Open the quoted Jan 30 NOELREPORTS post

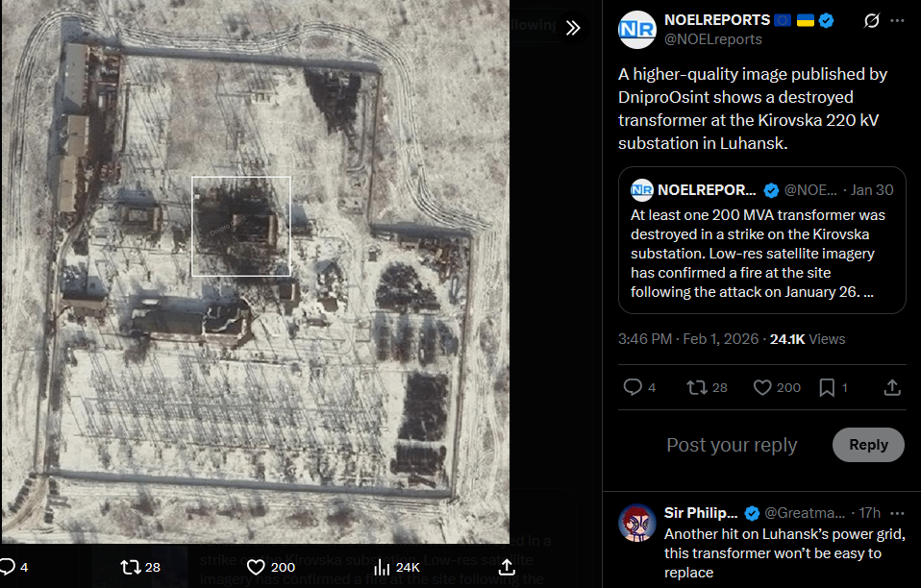[x=761, y=240]
